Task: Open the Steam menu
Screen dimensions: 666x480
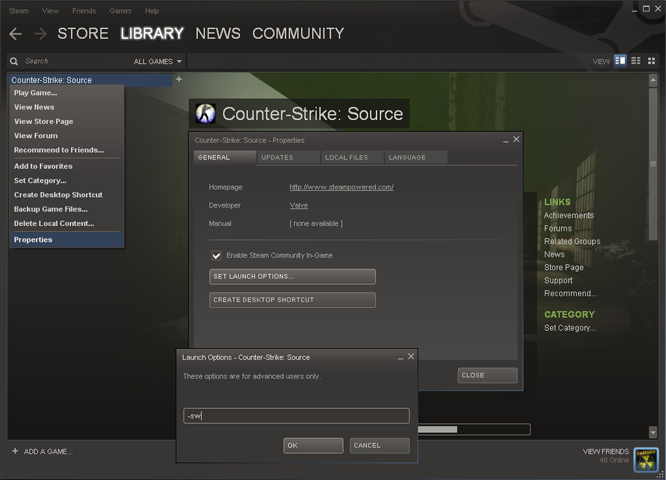Action: pos(19,11)
